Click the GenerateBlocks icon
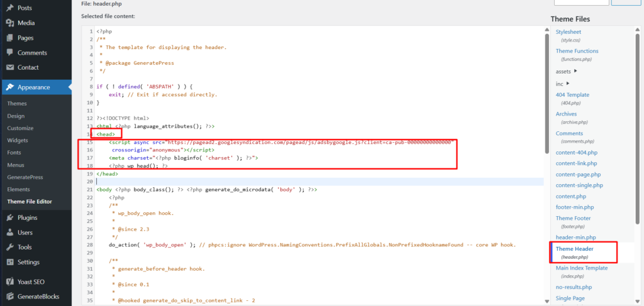 (x=10, y=297)
